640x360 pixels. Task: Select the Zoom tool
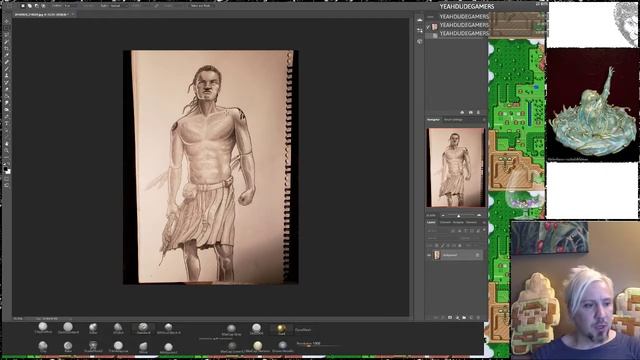click(7, 150)
